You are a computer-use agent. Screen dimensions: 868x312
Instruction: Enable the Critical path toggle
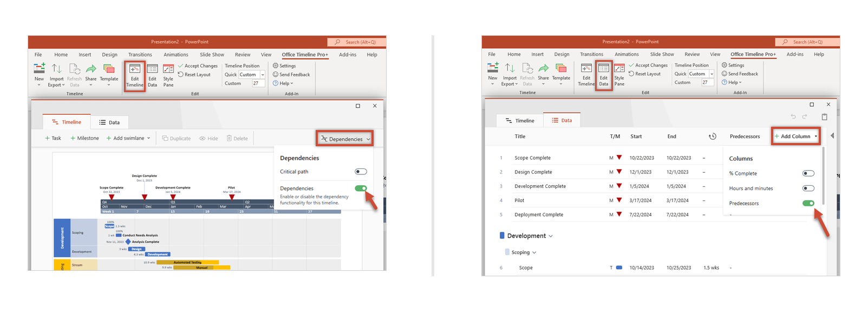(361, 172)
